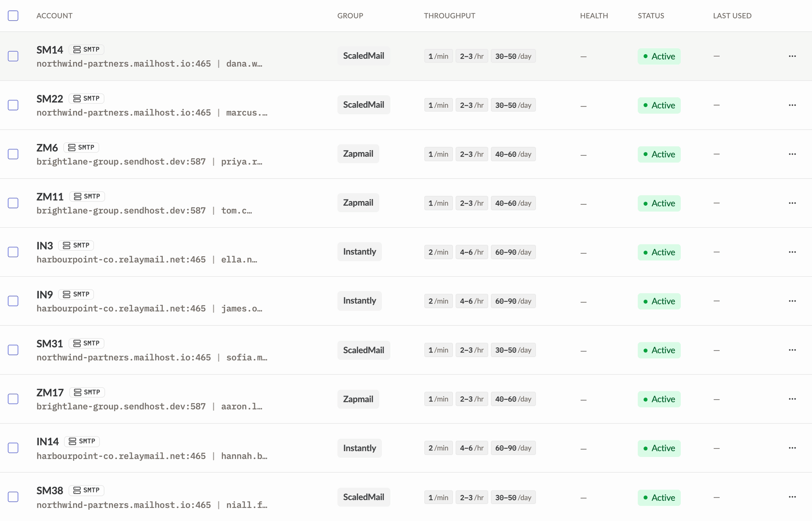Viewport: 812px width, 521px height.
Task: Toggle the select-all checkbox in the header
Action: [13, 16]
